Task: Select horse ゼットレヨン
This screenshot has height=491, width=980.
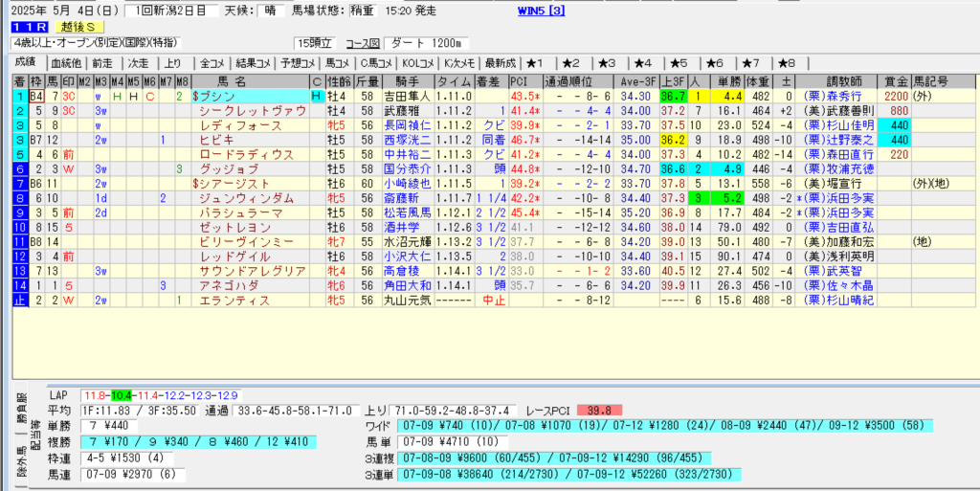Action: pos(235,228)
